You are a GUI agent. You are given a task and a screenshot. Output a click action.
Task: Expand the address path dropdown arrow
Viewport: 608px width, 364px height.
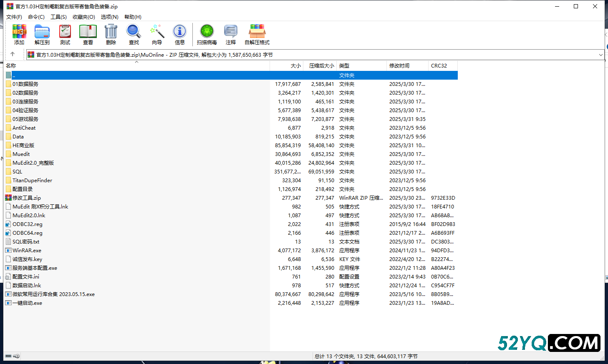click(x=600, y=55)
